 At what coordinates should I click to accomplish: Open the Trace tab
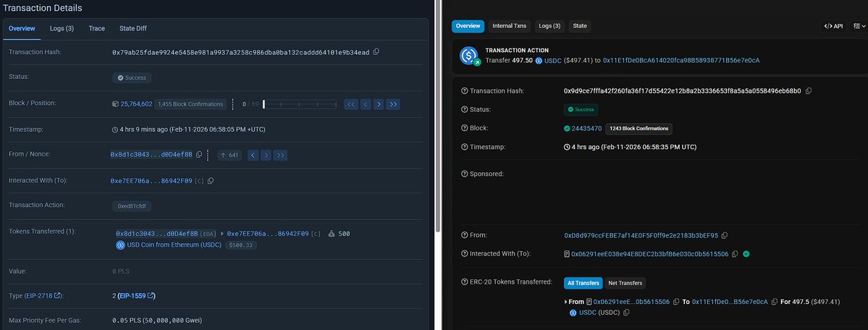[x=97, y=28]
